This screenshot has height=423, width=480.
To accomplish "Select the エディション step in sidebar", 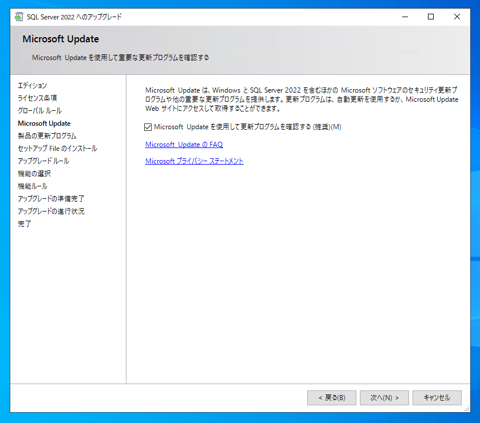I will 32,85.
